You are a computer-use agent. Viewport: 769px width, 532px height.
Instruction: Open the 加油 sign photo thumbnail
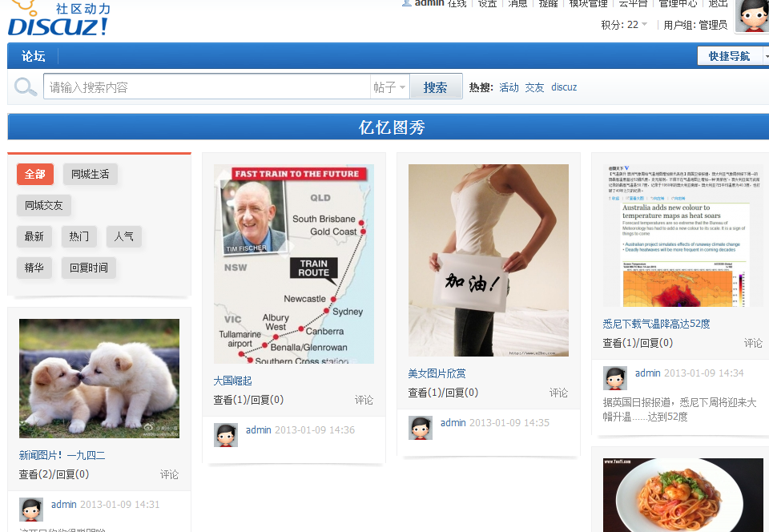(489, 260)
